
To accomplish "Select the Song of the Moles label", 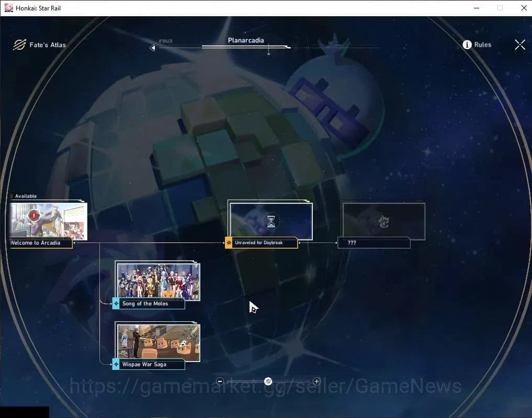I will (145, 304).
